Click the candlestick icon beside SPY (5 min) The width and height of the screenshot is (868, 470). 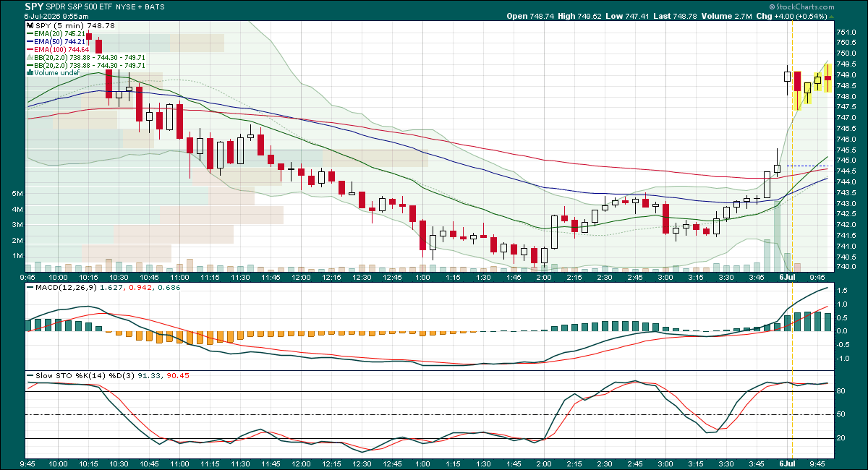30,26
